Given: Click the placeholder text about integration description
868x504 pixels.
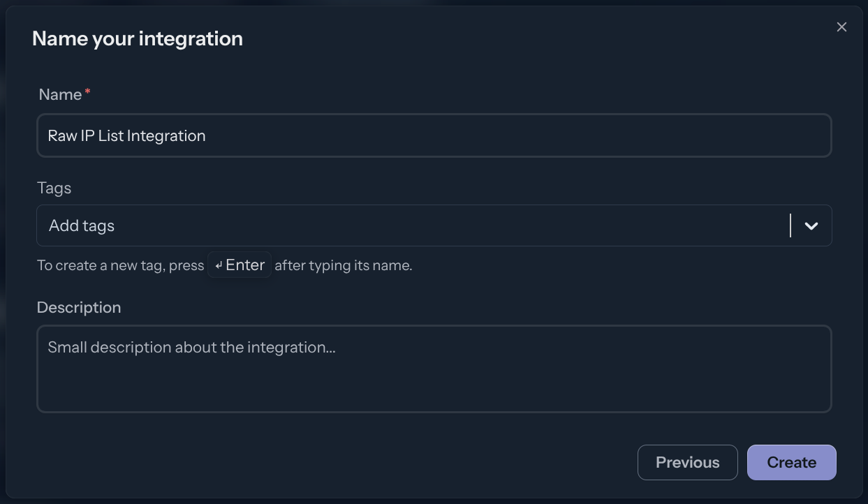Looking at the screenshot, I should pyautogui.click(x=191, y=347).
